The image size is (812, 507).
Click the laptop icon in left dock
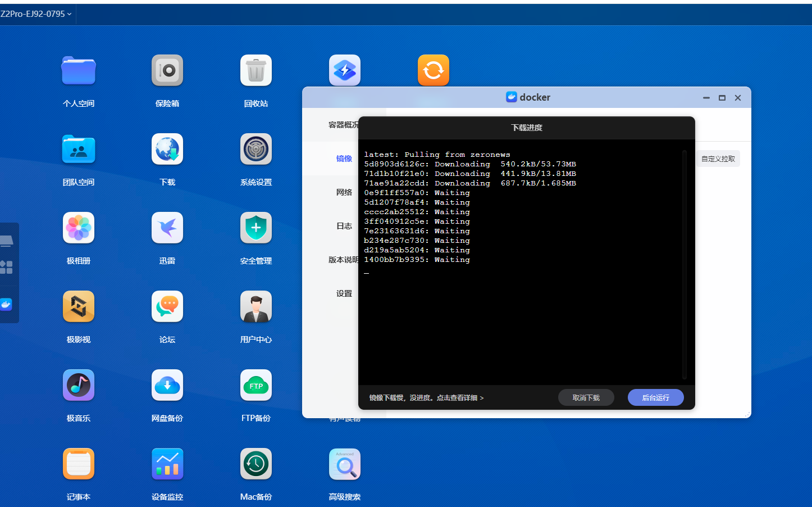pos(6,241)
